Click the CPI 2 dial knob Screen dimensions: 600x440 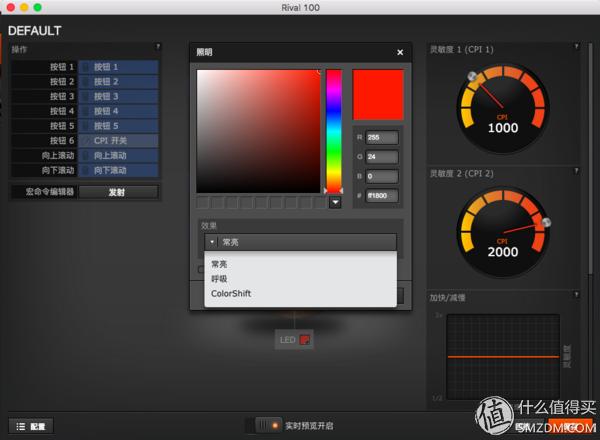click(546, 223)
